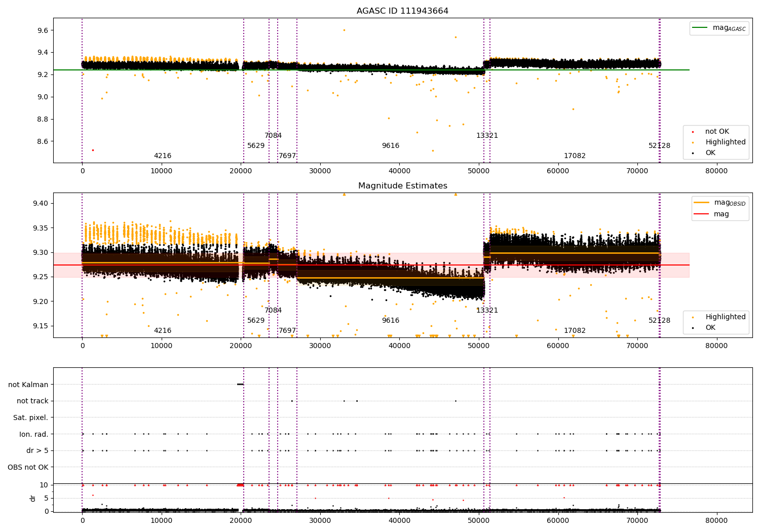Click the mag OBSID legend entry
760x532 pixels.
(x=719, y=203)
